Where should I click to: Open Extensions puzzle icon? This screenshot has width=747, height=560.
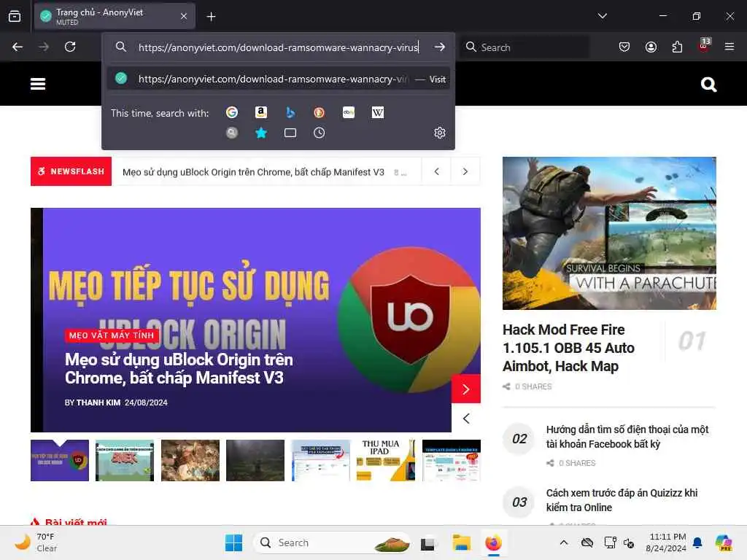[x=677, y=47]
